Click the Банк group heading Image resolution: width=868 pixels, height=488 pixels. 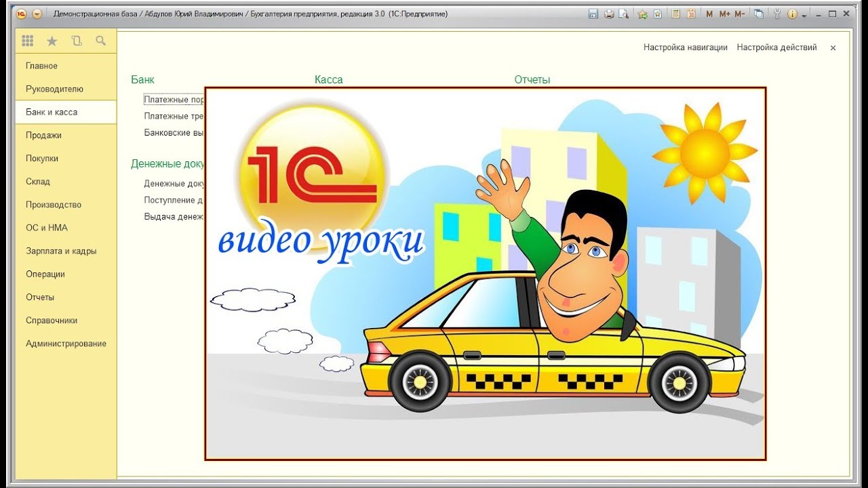(x=142, y=79)
